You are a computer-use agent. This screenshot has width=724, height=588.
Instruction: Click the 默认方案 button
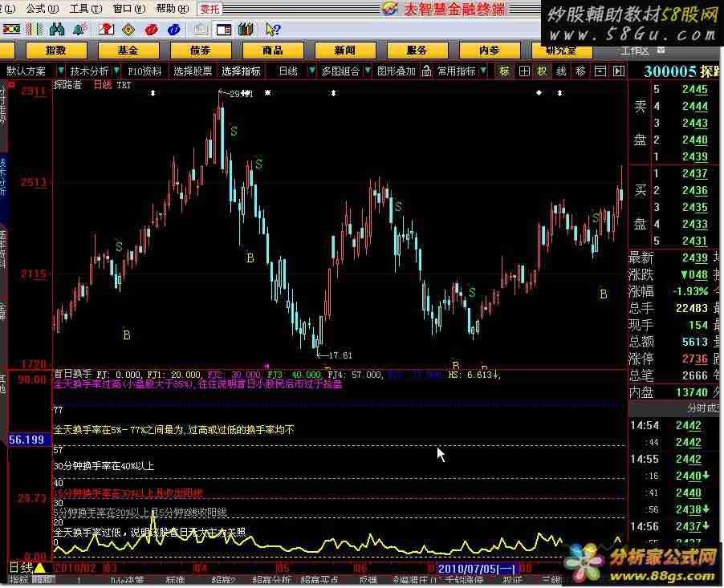pyautogui.click(x=26, y=71)
